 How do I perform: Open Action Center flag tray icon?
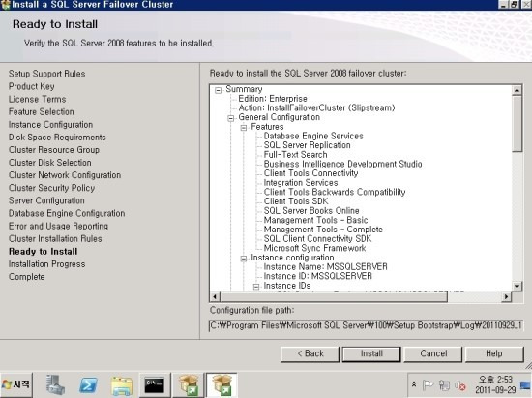click(x=428, y=385)
